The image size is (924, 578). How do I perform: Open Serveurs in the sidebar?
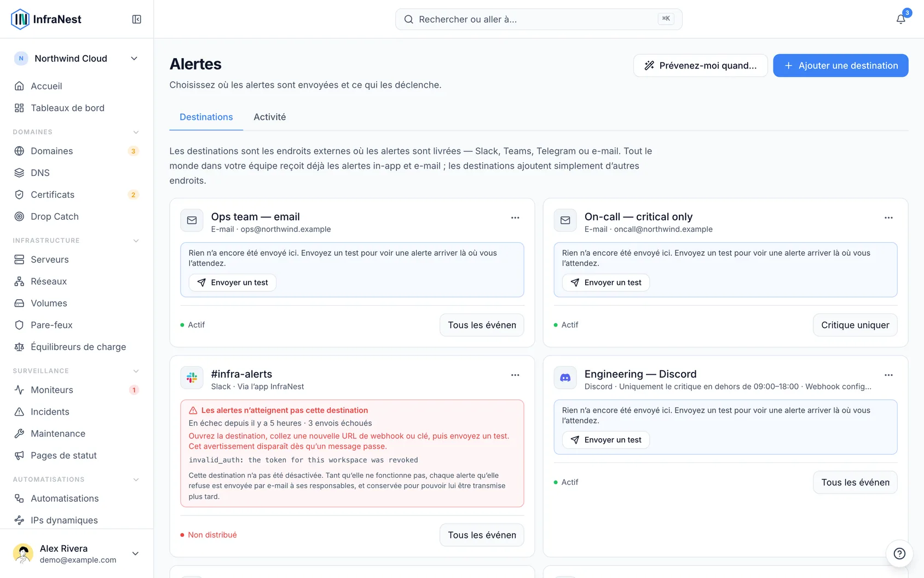click(x=77, y=259)
